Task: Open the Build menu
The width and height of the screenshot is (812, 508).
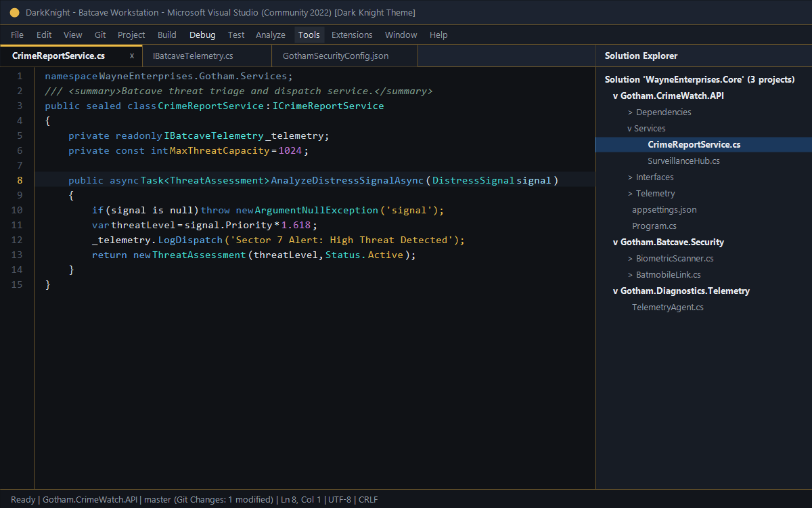Action: [167, 35]
